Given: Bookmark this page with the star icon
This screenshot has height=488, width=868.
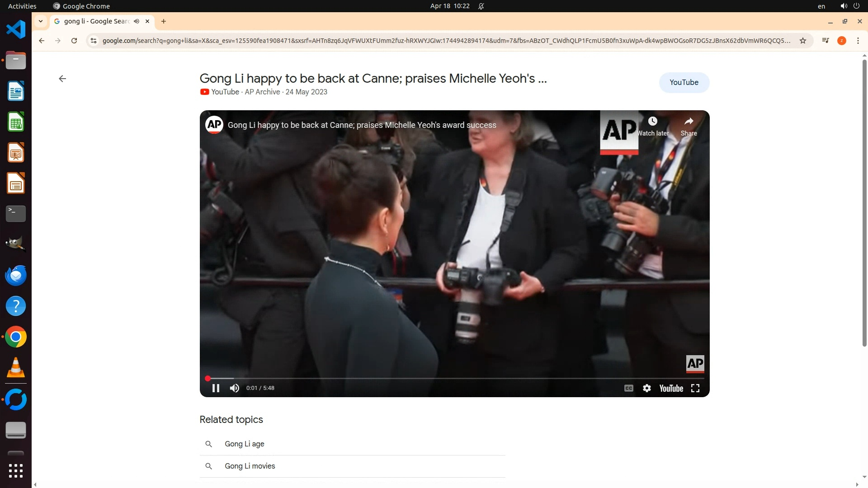Looking at the screenshot, I should click(x=803, y=41).
